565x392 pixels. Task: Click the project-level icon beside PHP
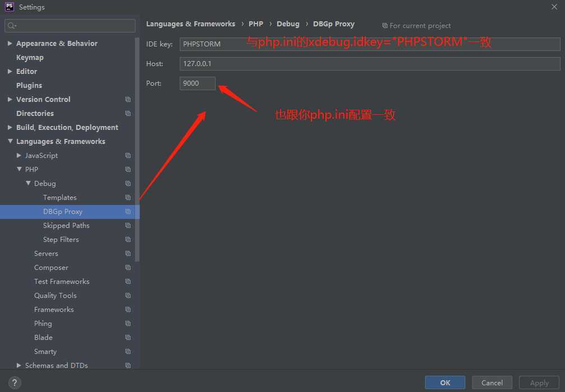click(128, 169)
